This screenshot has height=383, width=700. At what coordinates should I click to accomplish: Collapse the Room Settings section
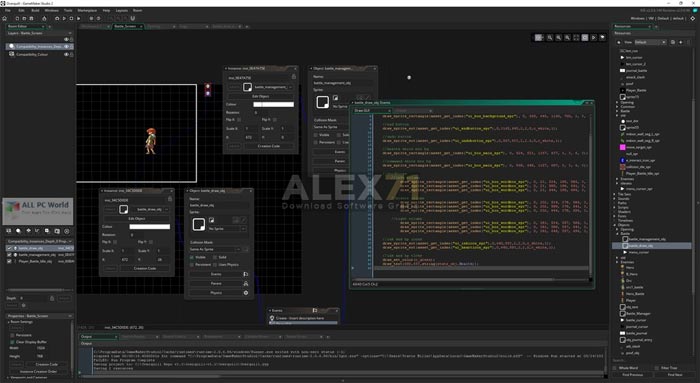point(8,322)
